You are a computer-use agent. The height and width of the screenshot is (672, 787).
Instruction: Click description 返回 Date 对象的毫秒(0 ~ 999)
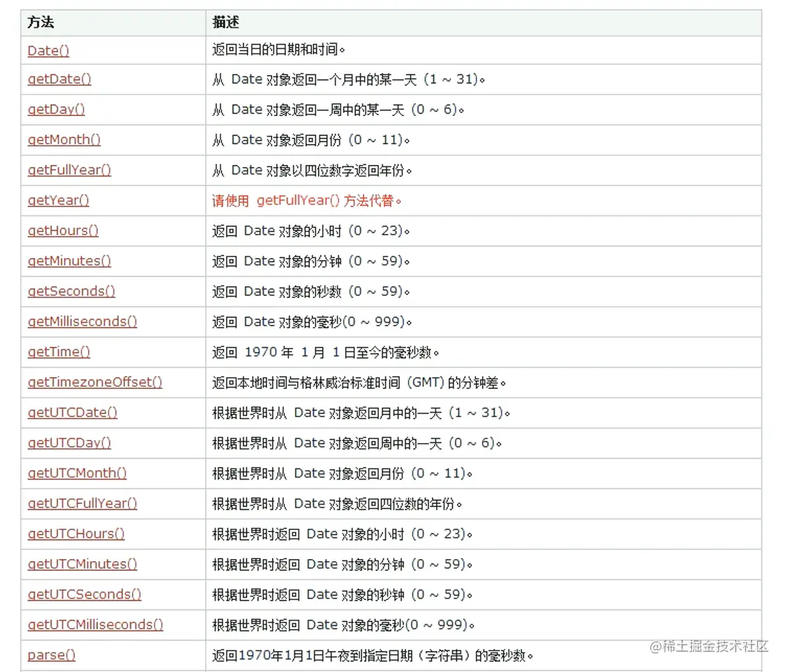(x=311, y=322)
